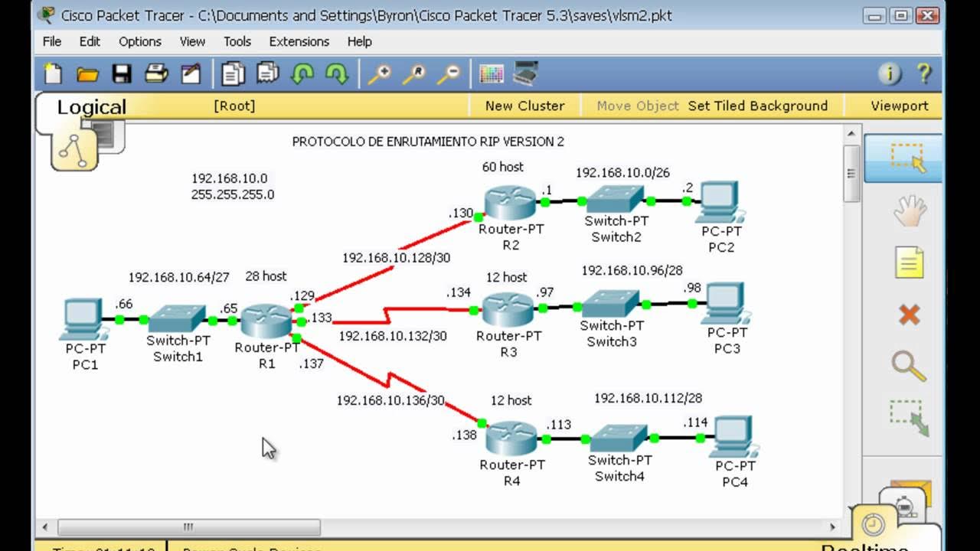The image size is (980, 551).
Task: Select PC1 computer icon
Action: click(x=83, y=320)
